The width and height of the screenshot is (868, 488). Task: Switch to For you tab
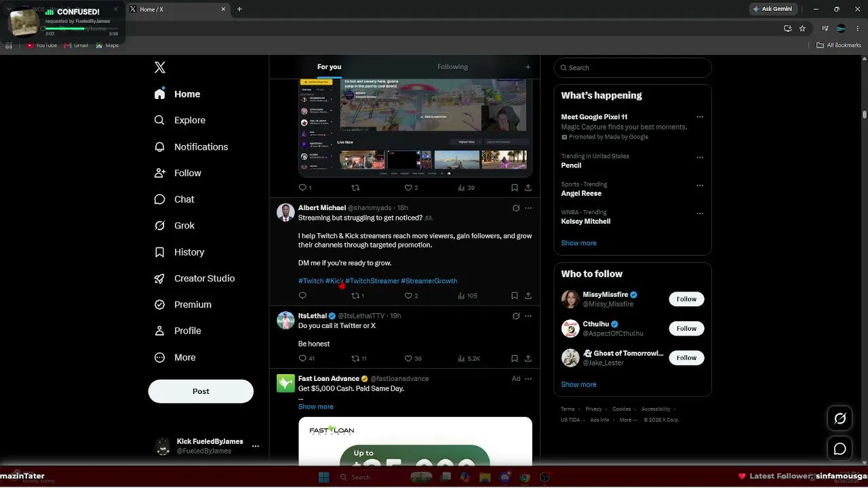329,66
